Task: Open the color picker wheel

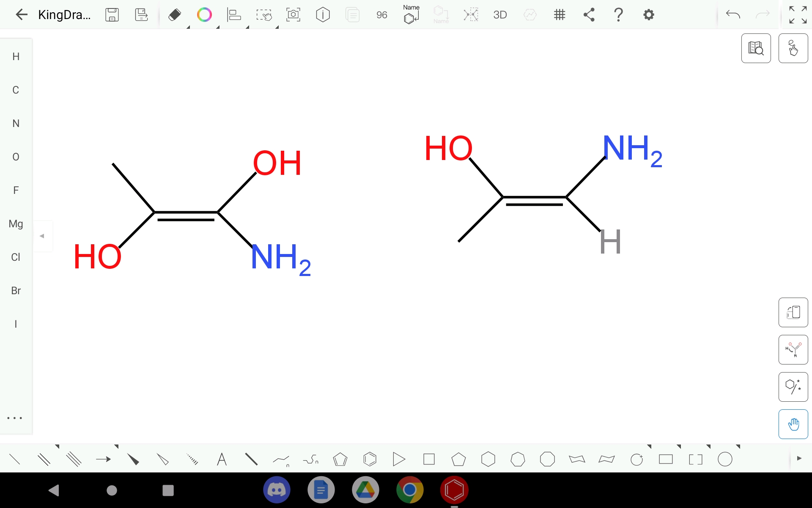Action: 204,14
